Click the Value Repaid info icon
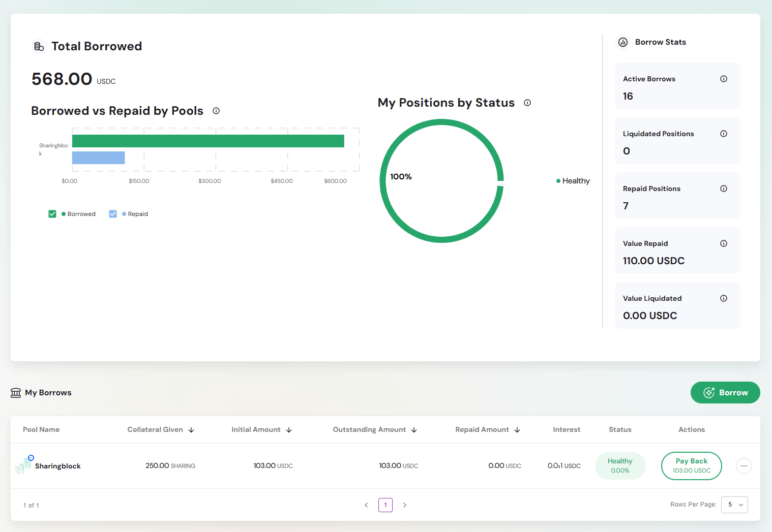Viewport: 772px width, 532px height. coord(723,243)
